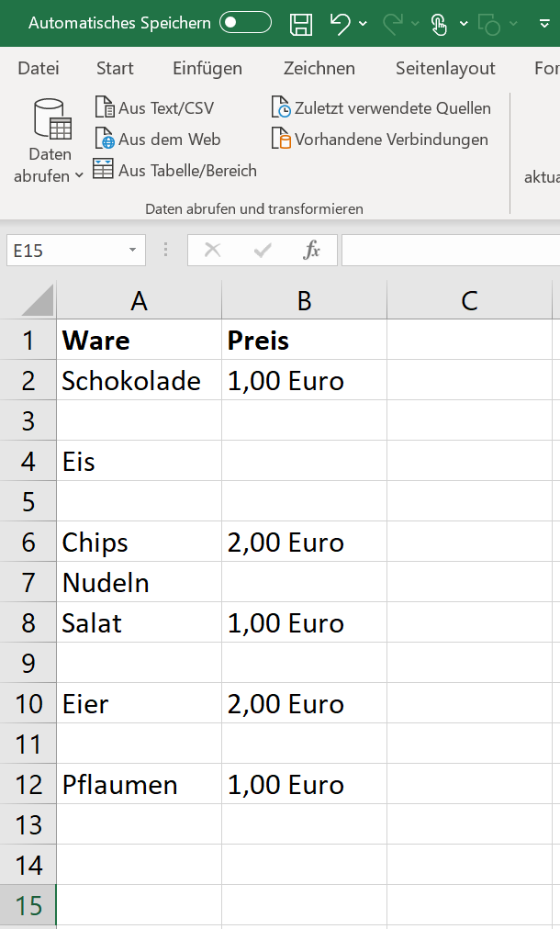
Task: Click the Aus Text/CSV import icon
Action: (x=105, y=107)
